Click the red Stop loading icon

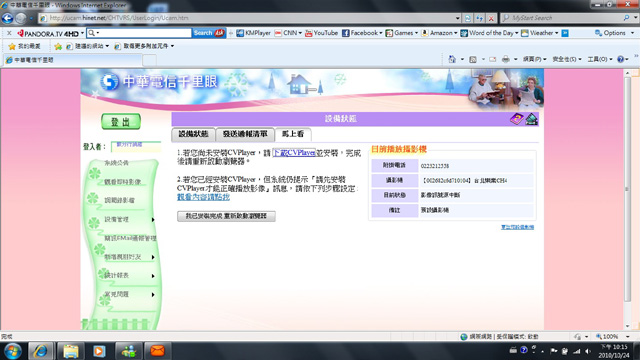[x=491, y=18]
